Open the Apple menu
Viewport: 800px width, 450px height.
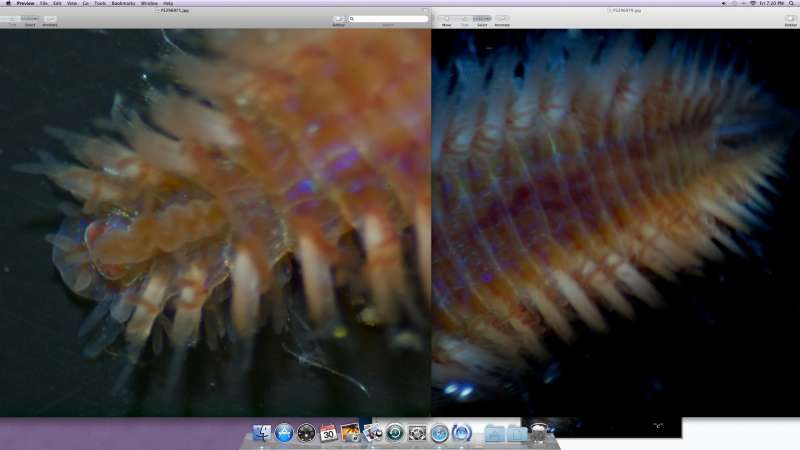pos(8,4)
